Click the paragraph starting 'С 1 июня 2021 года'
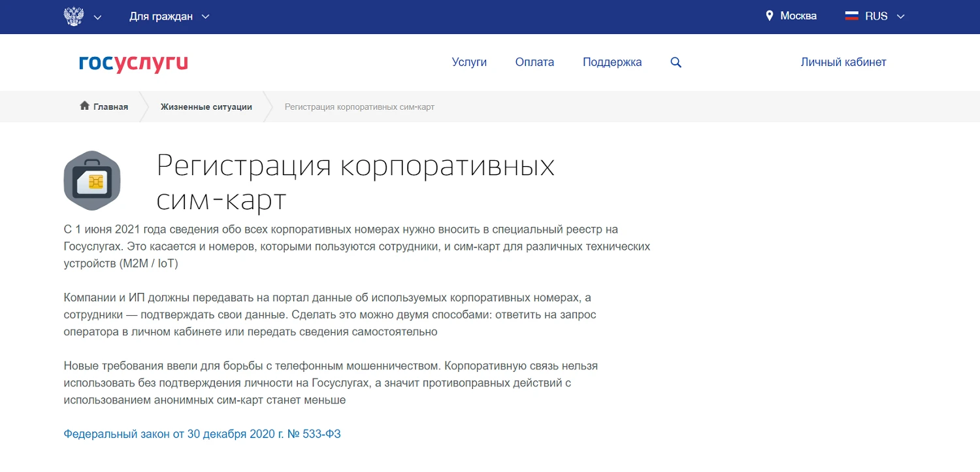The width and height of the screenshot is (980, 472). pos(357,246)
